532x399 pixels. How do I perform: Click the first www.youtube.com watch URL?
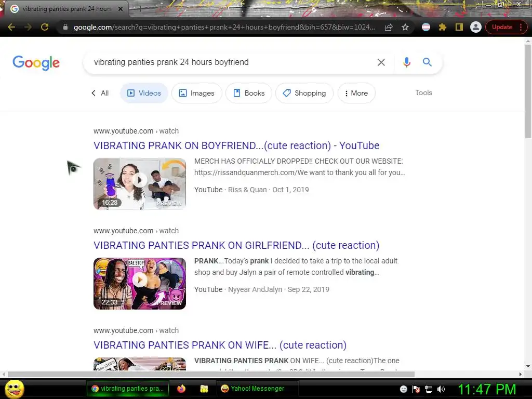pos(136,131)
